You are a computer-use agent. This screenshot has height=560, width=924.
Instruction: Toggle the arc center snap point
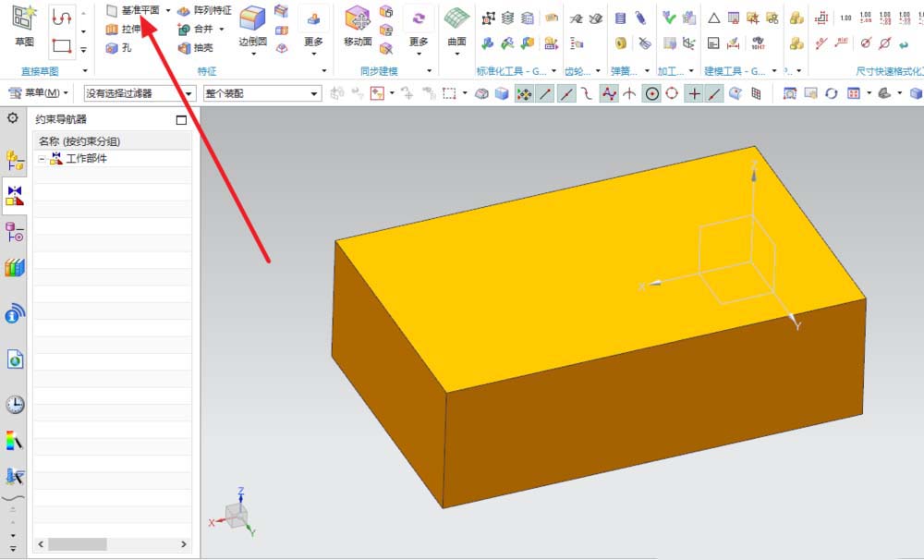pos(652,93)
